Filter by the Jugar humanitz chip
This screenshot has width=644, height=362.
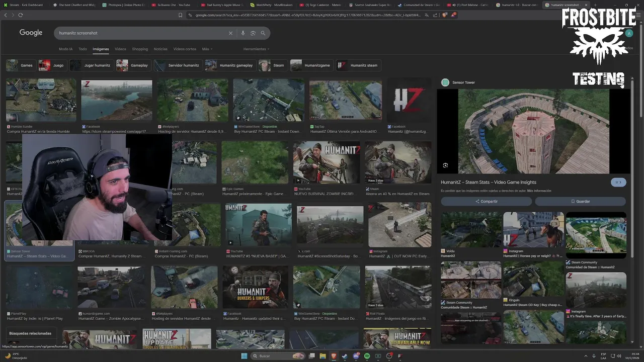[91, 65]
